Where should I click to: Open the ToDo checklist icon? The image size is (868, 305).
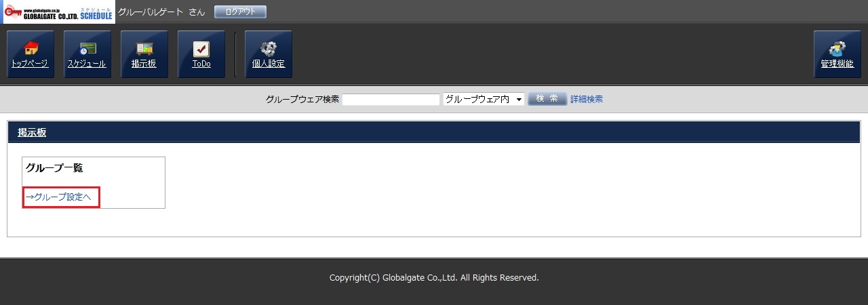[201, 54]
